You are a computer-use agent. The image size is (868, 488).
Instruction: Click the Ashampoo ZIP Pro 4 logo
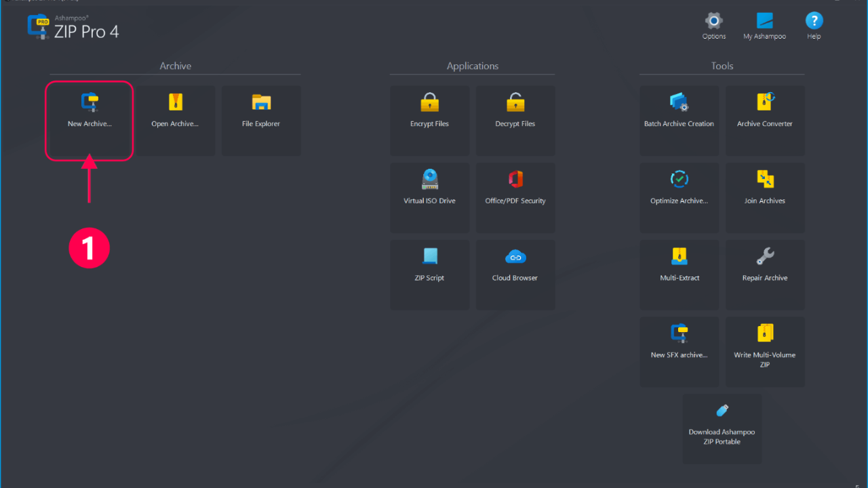[73, 27]
